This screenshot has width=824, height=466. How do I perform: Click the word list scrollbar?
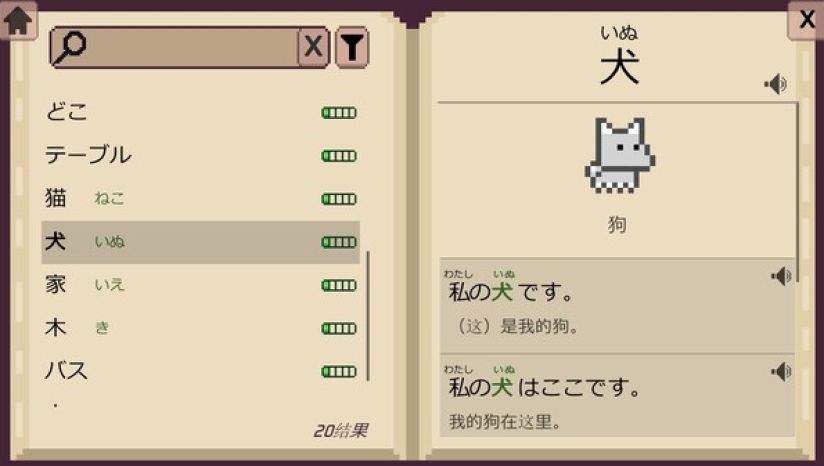368,316
